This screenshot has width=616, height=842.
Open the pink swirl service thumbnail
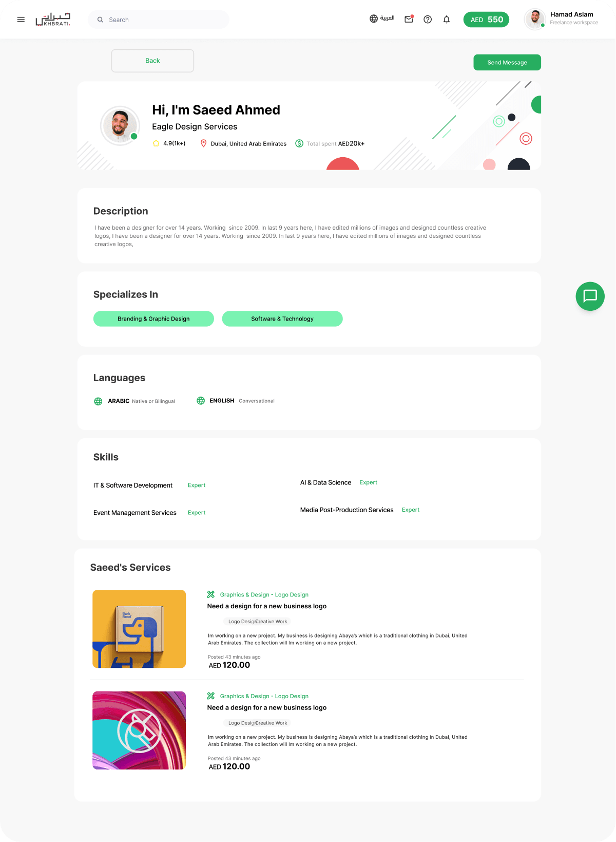click(139, 730)
